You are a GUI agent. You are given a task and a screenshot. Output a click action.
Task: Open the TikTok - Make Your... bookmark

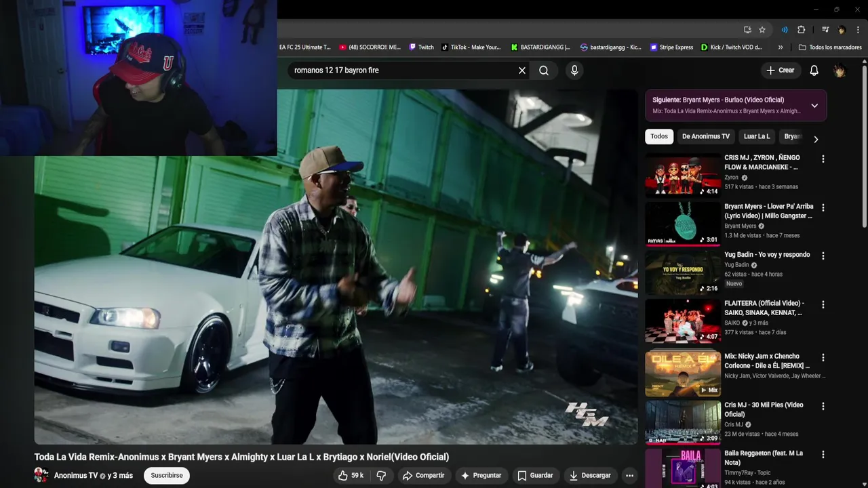click(x=471, y=47)
